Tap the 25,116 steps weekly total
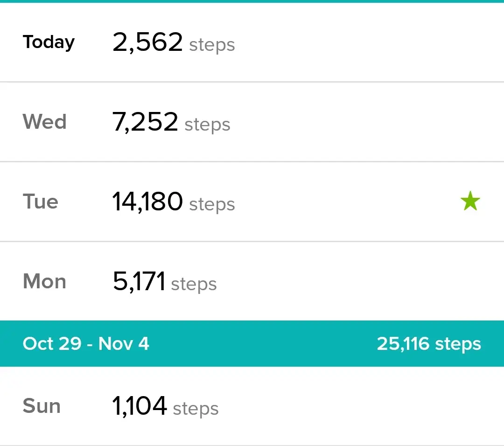504x446 pixels. [429, 344]
